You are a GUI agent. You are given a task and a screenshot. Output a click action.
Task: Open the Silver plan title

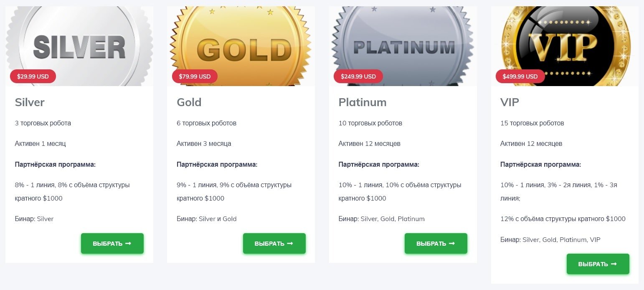coord(30,102)
